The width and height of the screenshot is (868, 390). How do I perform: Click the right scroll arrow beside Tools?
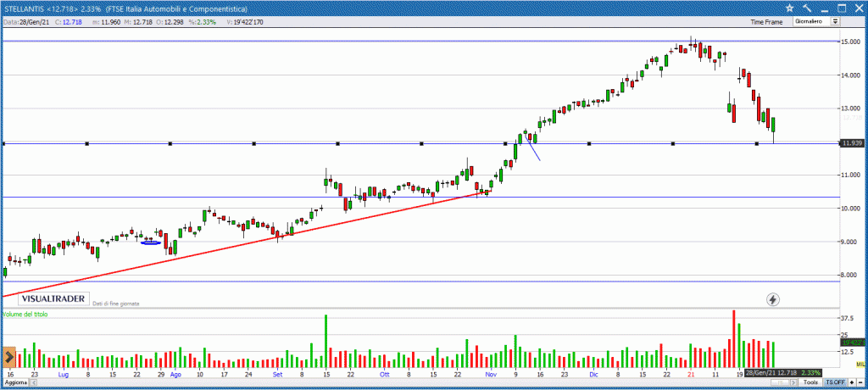point(793,382)
